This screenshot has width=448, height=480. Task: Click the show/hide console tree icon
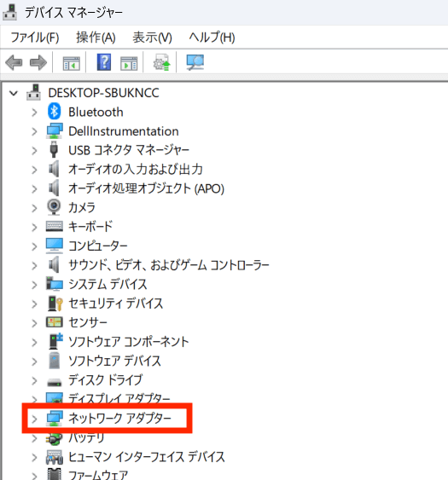71,63
